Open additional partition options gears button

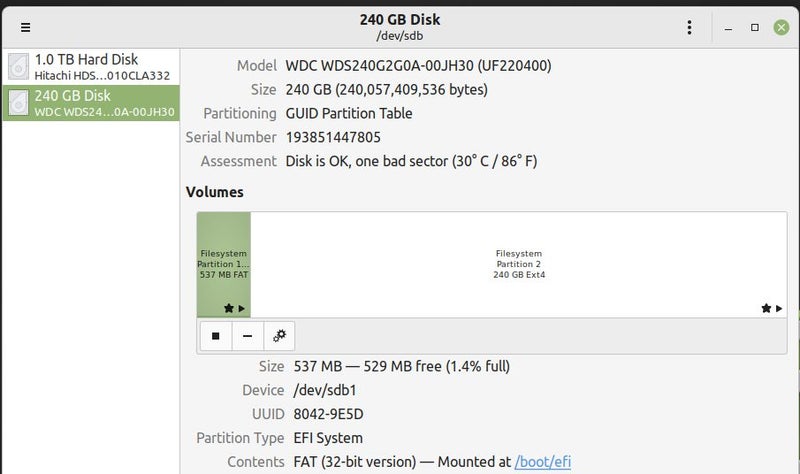click(x=279, y=336)
